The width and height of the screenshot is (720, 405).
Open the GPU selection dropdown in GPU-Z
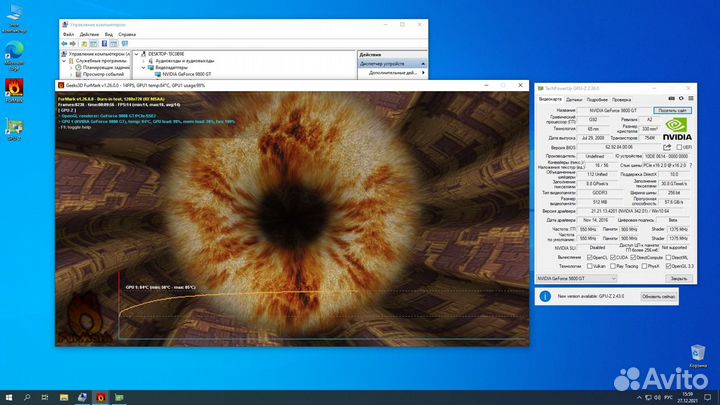[x=576, y=278]
